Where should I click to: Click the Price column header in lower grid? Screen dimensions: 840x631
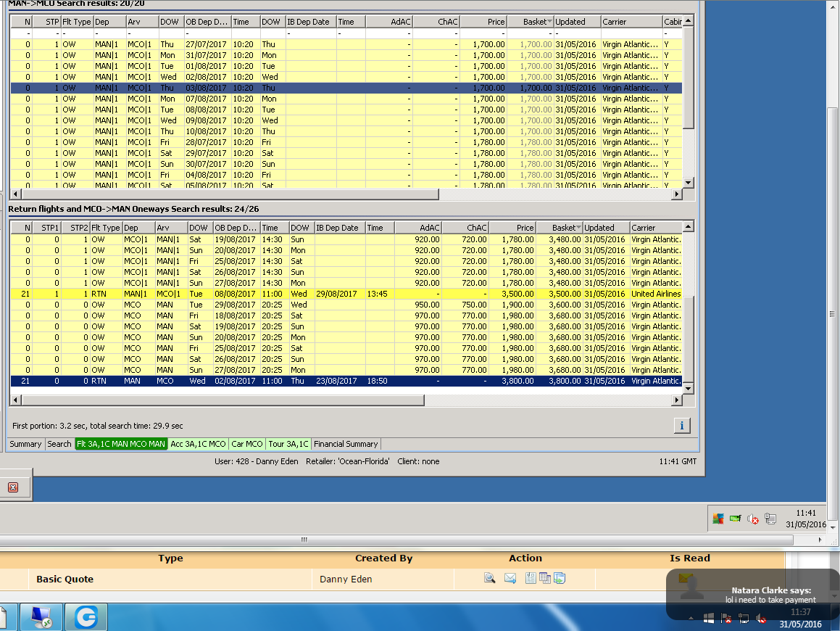click(513, 228)
